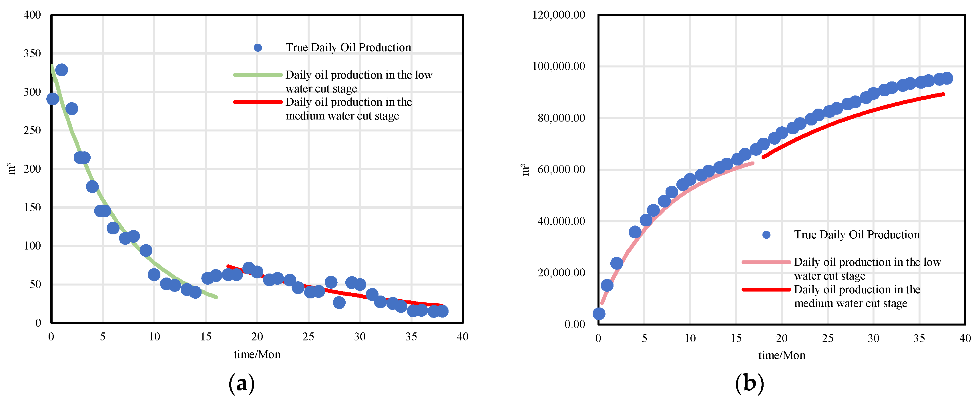Click red line legend swatch in chart (b)
The image size is (980, 405).
click(x=766, y=290)
